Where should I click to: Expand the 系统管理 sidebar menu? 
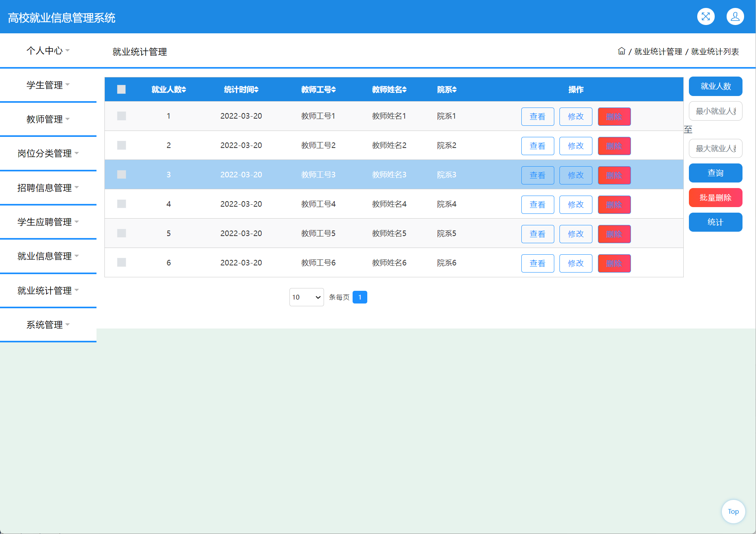pos(48,325)
